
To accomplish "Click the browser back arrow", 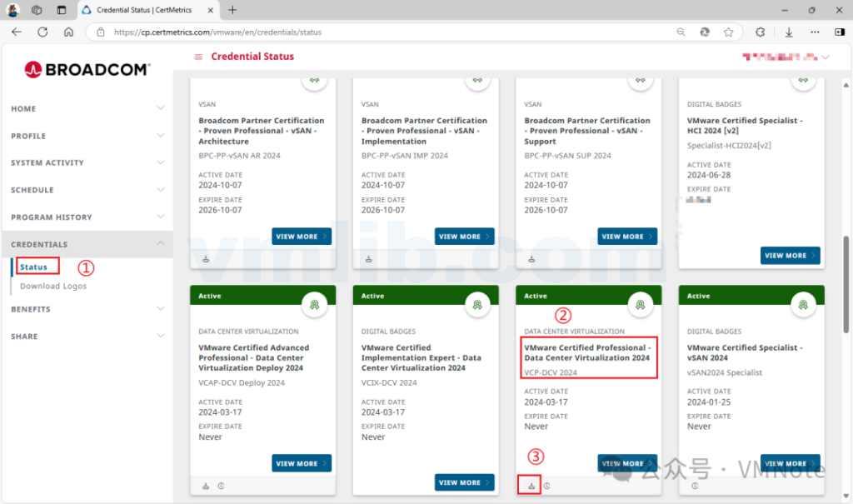I will point(17,32).
